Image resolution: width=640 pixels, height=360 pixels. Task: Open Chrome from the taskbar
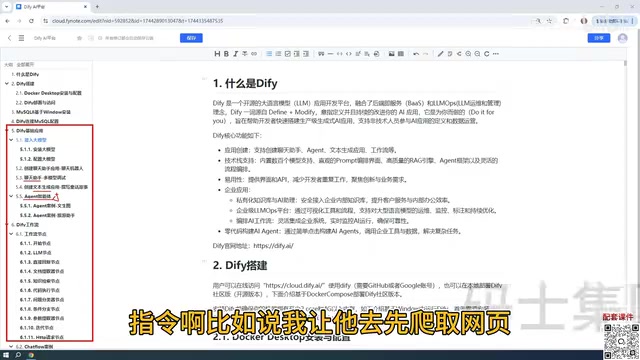click(31, 355)
